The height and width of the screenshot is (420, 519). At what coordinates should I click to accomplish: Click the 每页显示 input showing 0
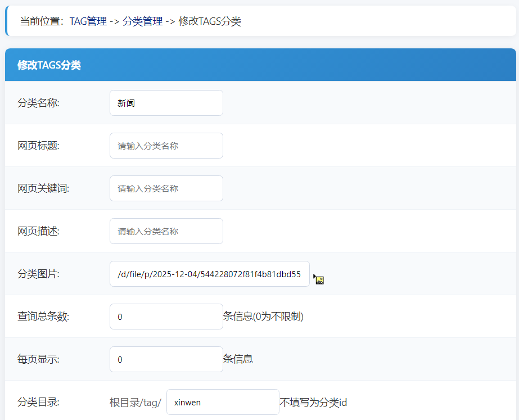click(x=166, y=359)
